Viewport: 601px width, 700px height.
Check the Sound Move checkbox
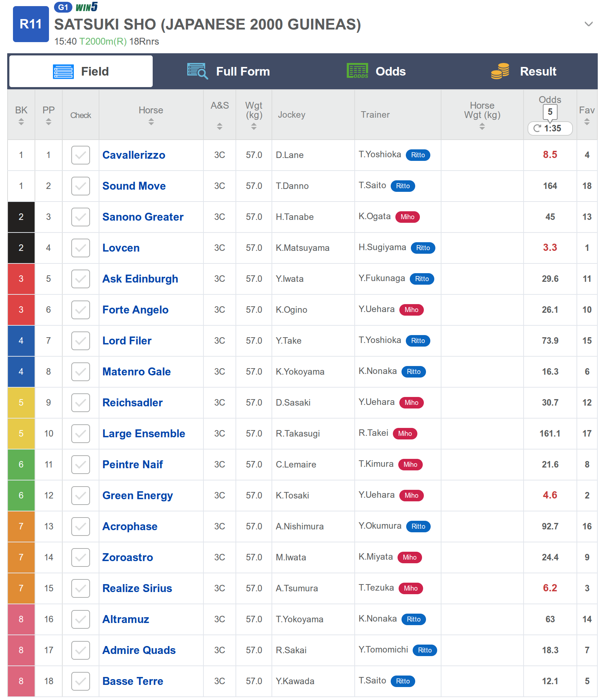pyautogui.click(x=81, y=186)
